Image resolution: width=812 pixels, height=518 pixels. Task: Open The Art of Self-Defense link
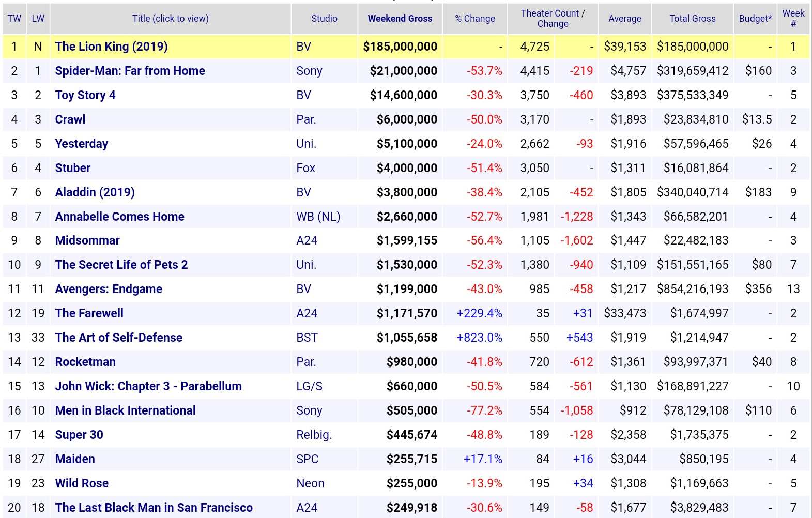pos(118,338)
